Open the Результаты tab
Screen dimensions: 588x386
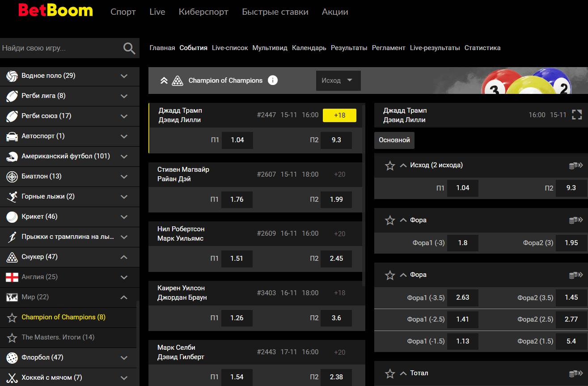click(x=349, y=48)
